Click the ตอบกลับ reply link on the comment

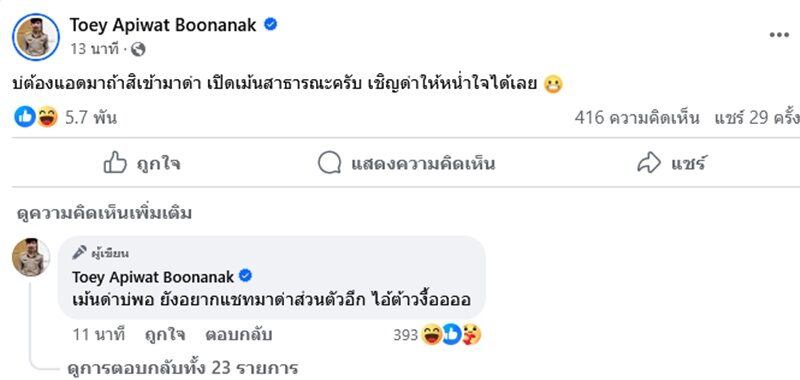[239, 335]
